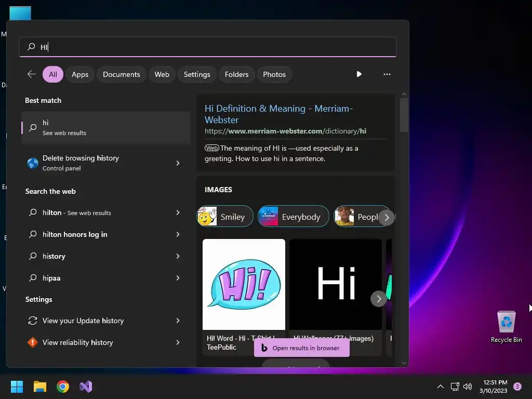Viewport: 532px width, 399px height.
Task: Select the hipaa web suggestion
Action: tap(106, 278)
